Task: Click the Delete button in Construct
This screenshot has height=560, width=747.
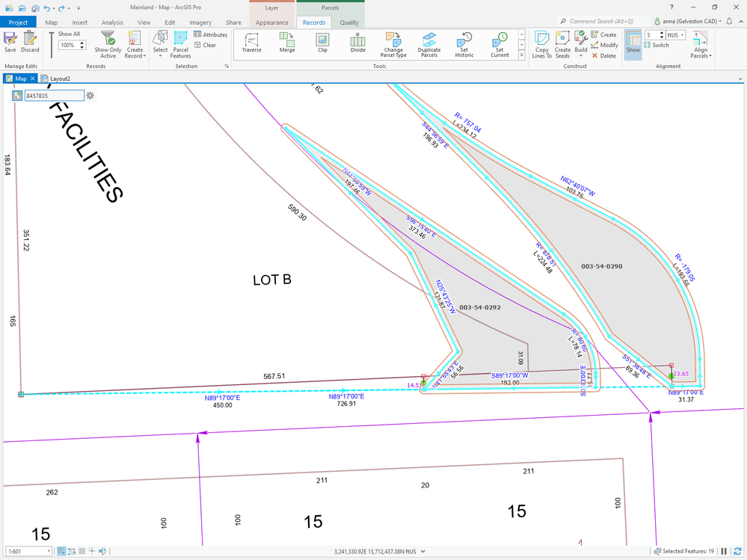Action: coord(603,56)
